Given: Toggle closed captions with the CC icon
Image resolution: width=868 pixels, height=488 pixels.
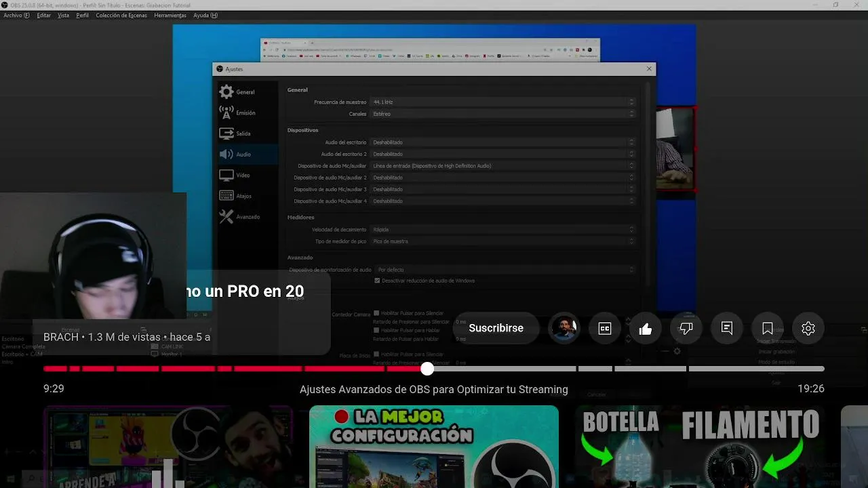Looking at the screenshot, I should point(605,328).
